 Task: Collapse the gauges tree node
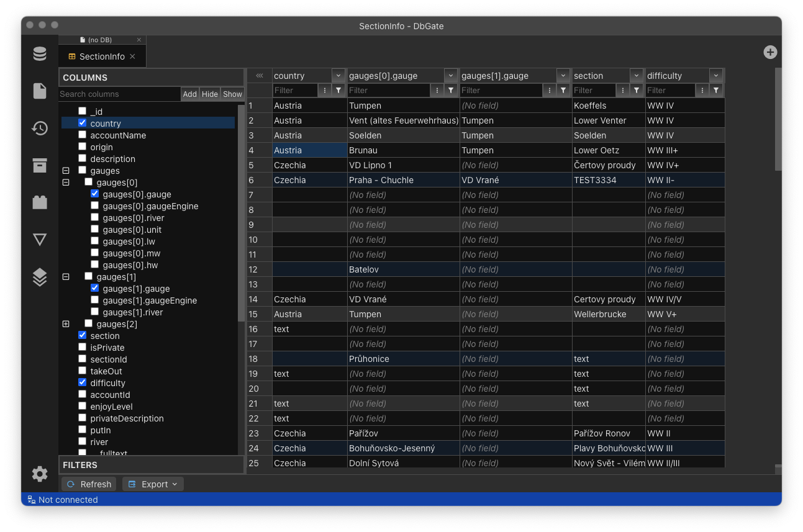[x=66, y=171]
